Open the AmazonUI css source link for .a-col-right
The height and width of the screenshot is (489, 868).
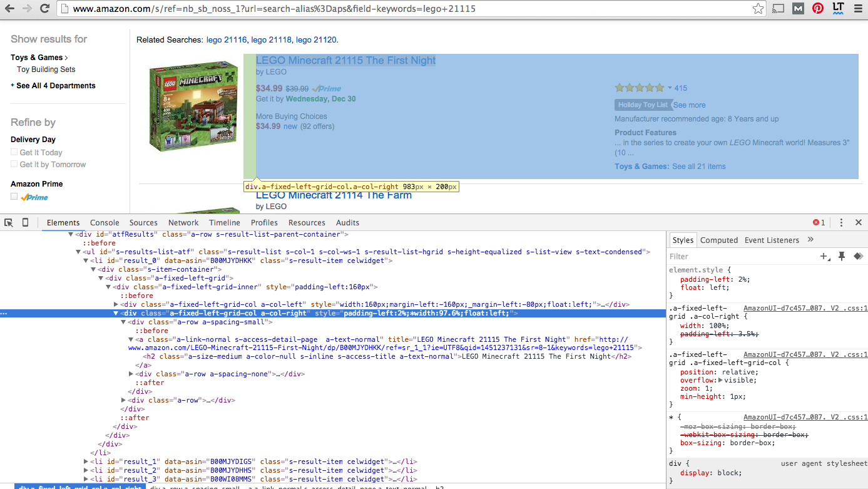point(805,308)
